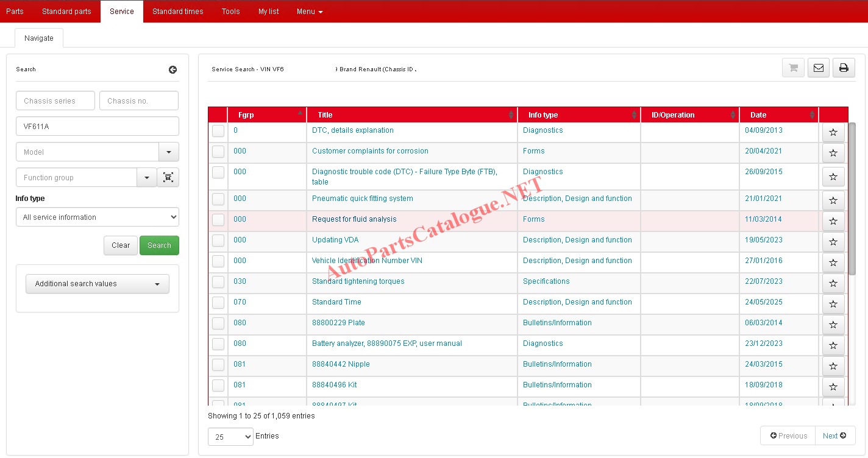Viewport: 868px width, 458px height.
Task: Click the print icon button
Action: (844, 68)
